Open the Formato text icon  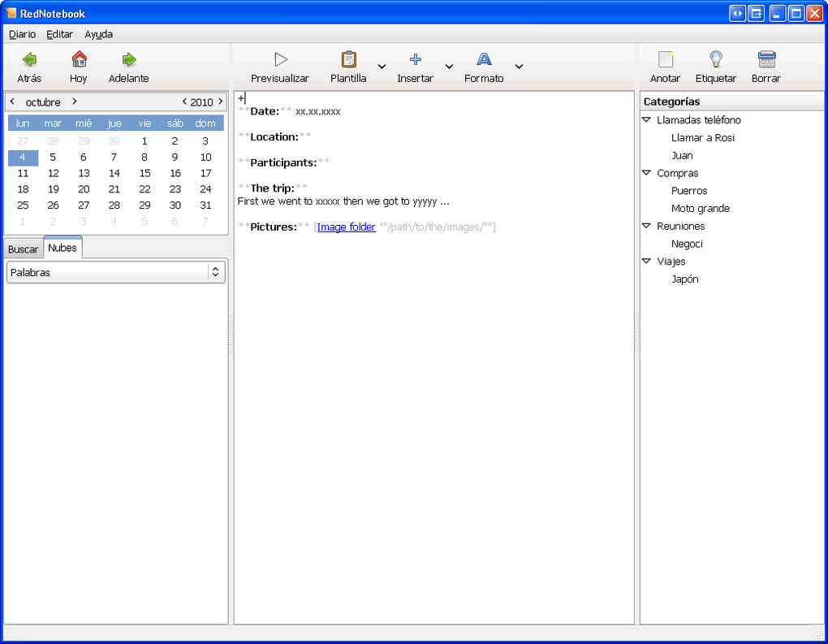pos(483,58)
